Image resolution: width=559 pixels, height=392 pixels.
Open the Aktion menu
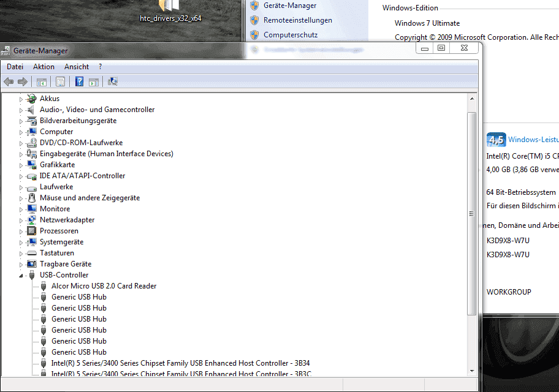[x=44, y=67]
